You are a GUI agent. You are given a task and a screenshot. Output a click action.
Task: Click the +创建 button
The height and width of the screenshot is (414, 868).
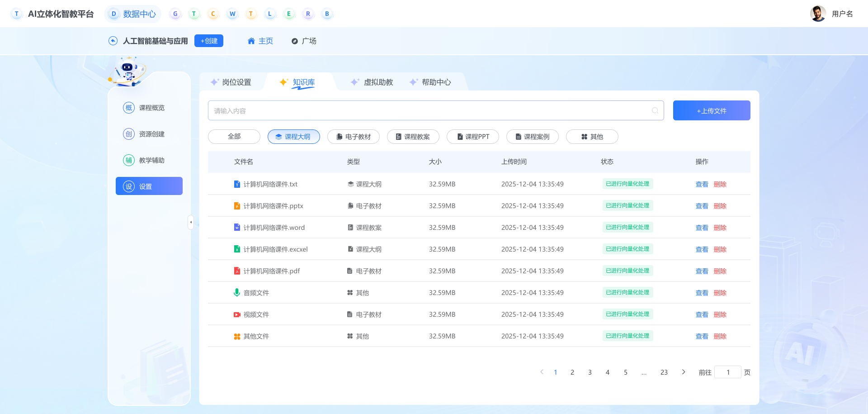point(209,41)
